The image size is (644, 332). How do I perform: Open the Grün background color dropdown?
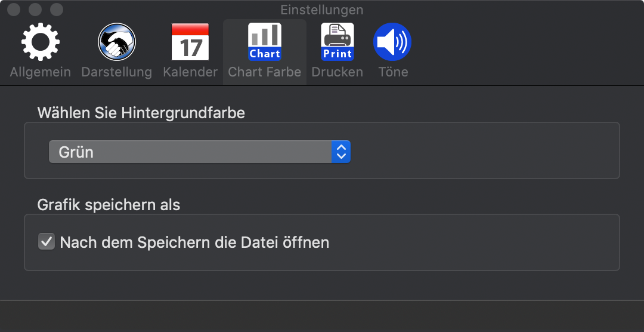pyautogui.click(x=200, y=152)
